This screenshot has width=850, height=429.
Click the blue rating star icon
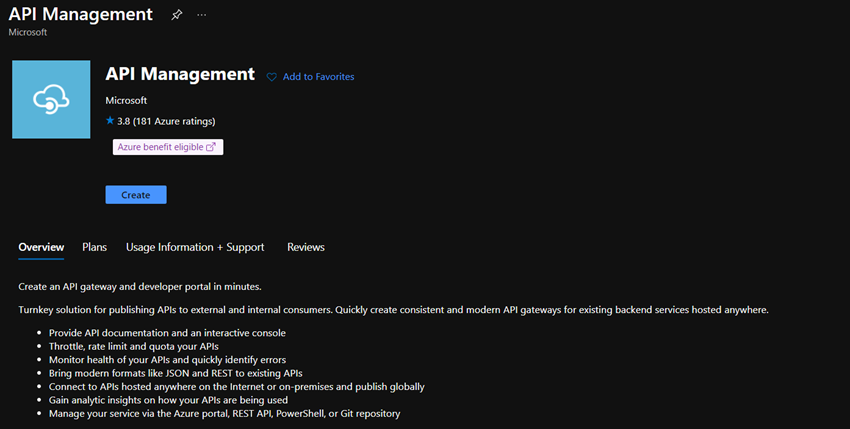[110, 120]
